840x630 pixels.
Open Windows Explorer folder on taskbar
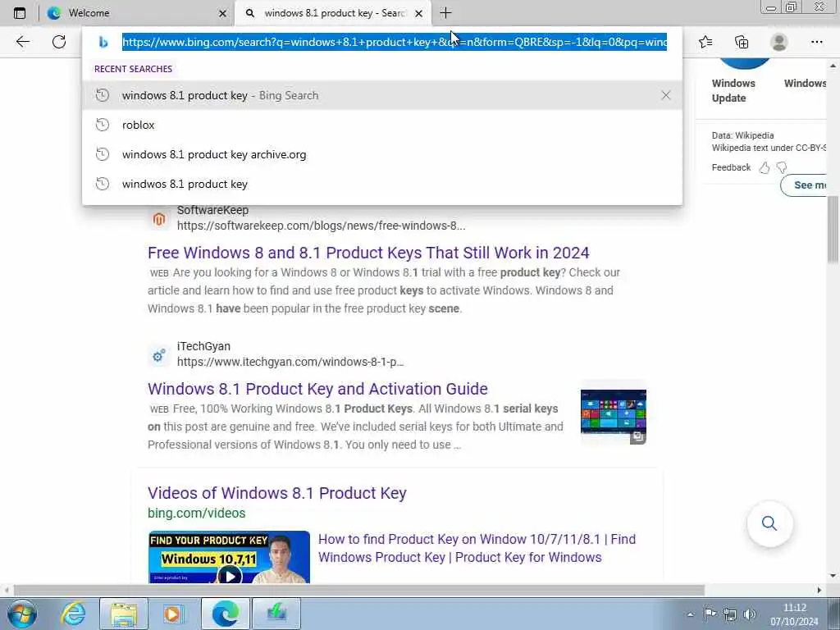(124, 614)
